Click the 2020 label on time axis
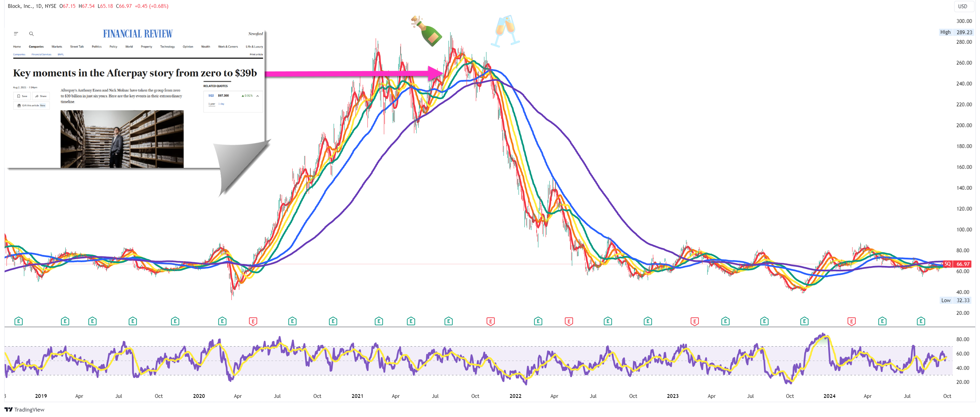The image size is (980, 417). click(x=199, y=396)
